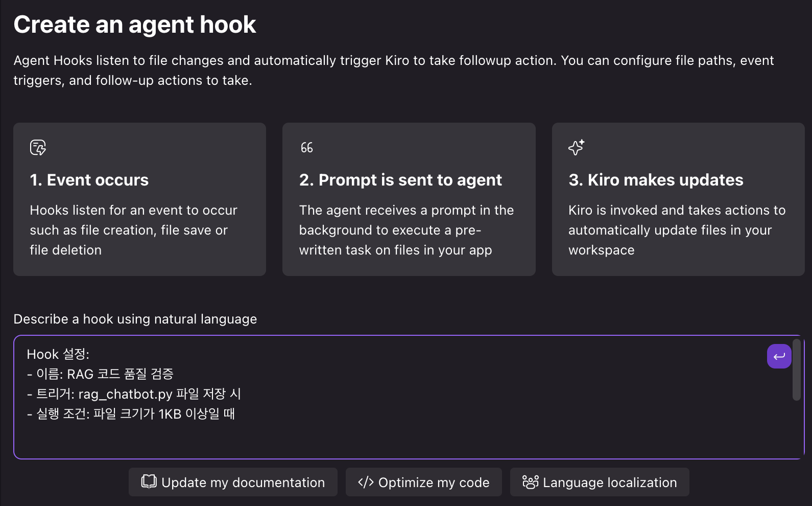Click the '1. Event occurs' card heading
This screenshot has width=812, height=506.
(89, 180)
